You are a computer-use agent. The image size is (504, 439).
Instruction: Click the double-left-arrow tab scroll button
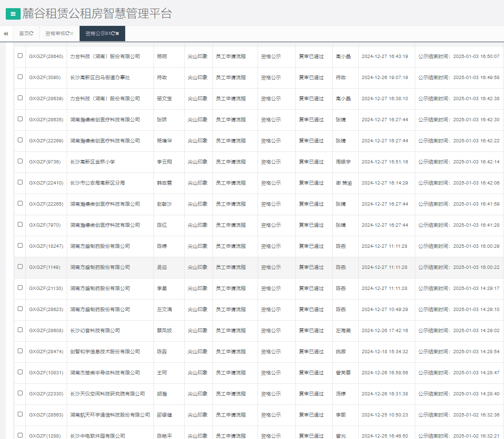[x=6, y=34]
